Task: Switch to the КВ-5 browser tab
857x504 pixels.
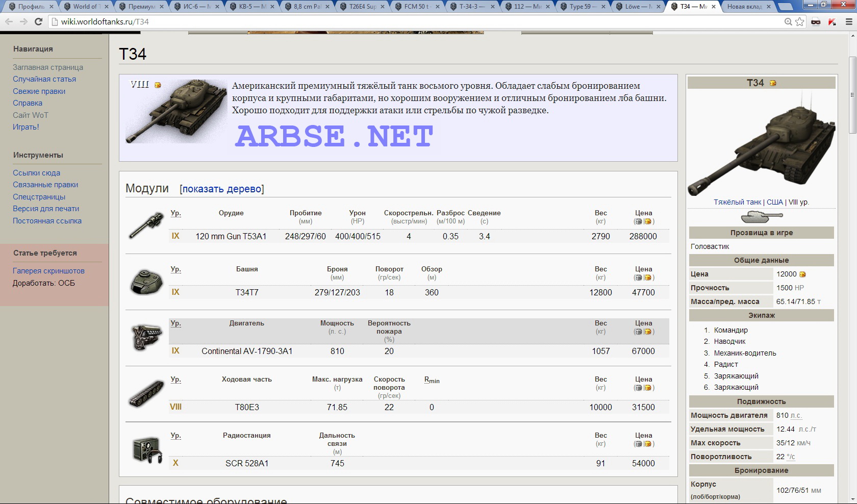Action: (252, 7)
